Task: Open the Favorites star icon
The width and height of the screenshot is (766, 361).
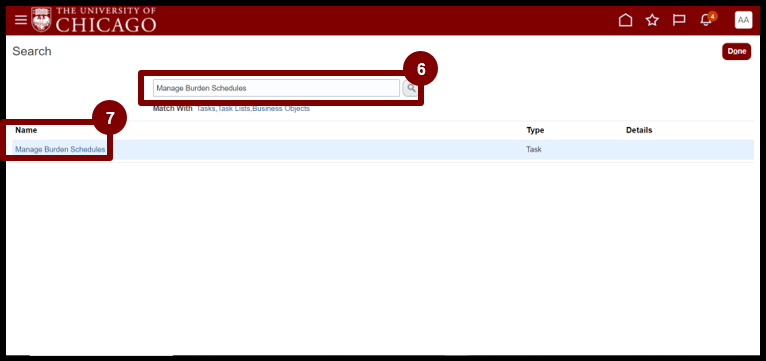Action: [x=652, y=20]
